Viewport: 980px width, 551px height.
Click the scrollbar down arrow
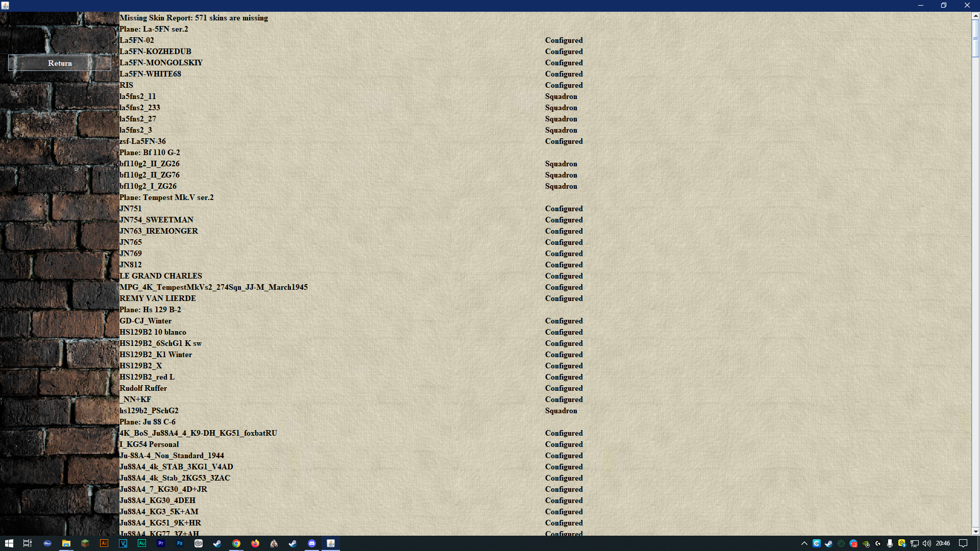(975, 531)
